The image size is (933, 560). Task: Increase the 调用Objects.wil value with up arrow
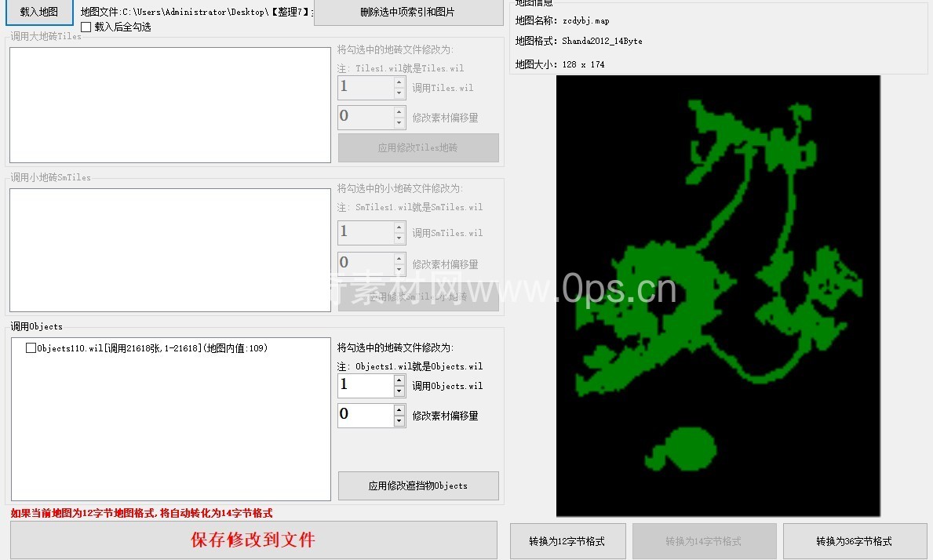click(399, 380)
